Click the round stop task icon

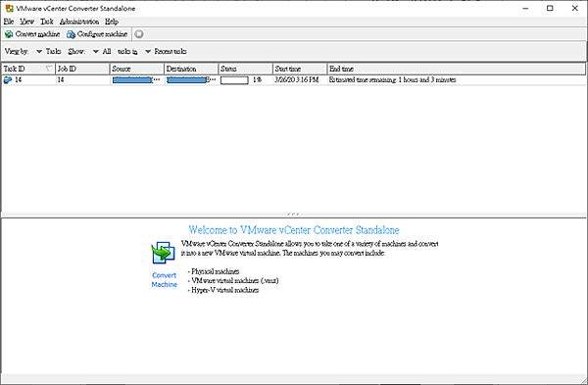pos(139,34)
